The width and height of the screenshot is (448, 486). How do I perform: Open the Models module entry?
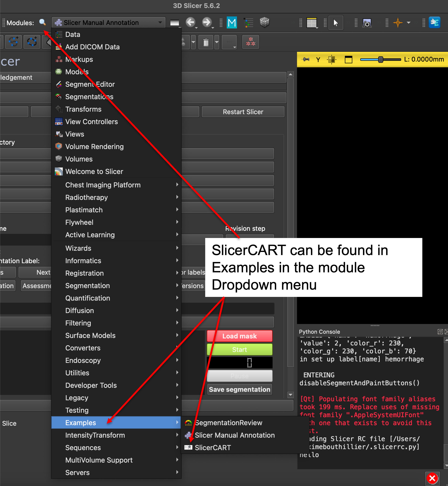[116, 72]
